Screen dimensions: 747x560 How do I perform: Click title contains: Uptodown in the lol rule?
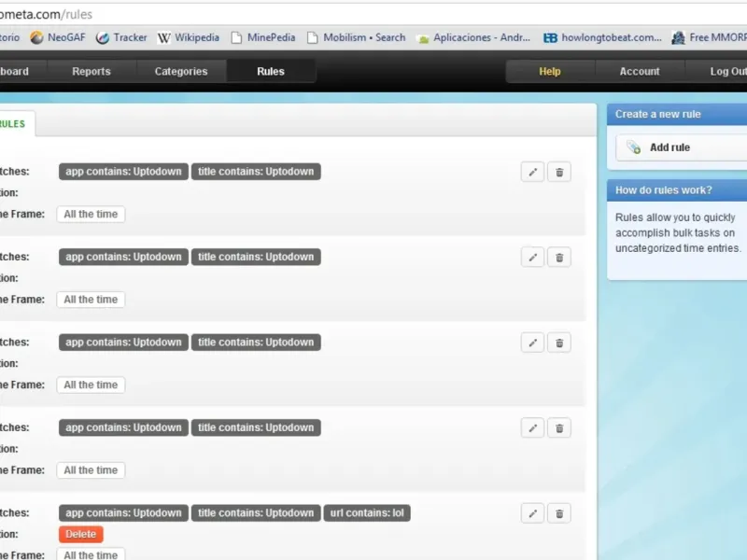point(256,512)
